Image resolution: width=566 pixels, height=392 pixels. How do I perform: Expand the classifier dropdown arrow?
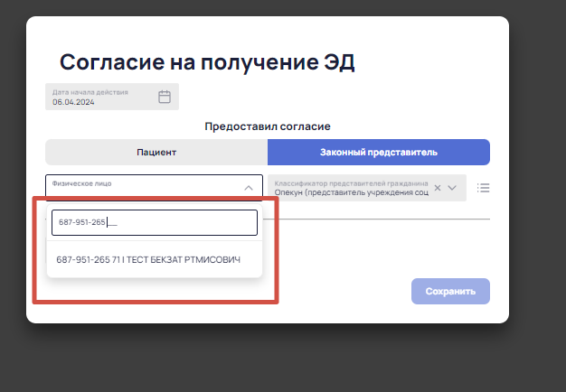(x=452, y=188)
